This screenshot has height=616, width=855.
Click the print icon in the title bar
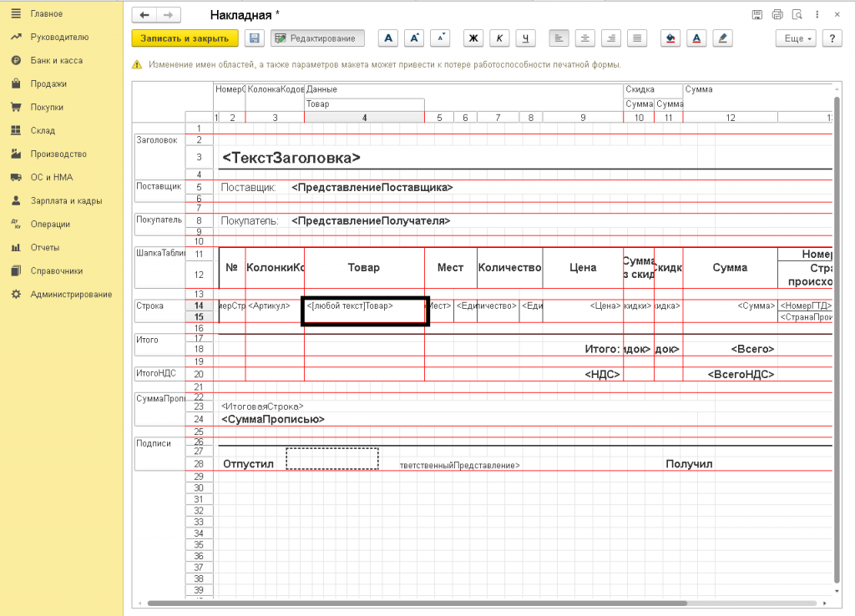pyautogui.click(x=777, y=14)
